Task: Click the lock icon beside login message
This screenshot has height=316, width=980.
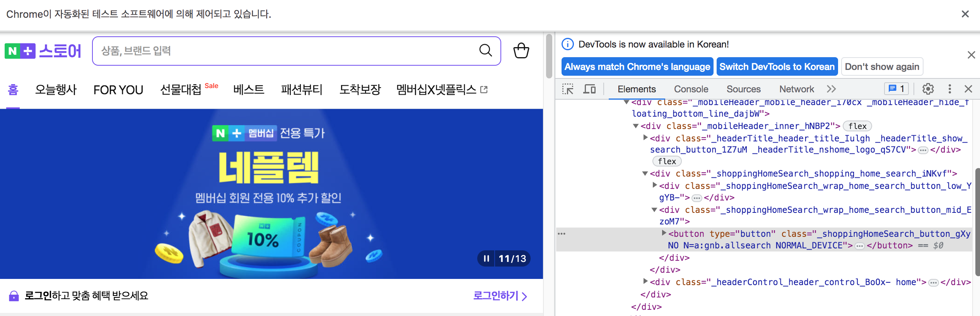Action: (x=14, y=296)
